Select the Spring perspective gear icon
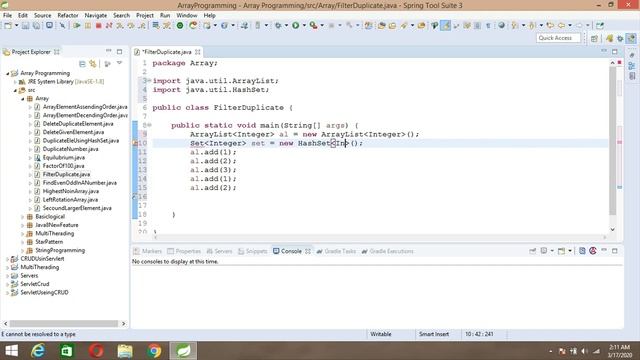Image resolution: width=640 pixels, height=360 pixels. (x=620, y=38)
